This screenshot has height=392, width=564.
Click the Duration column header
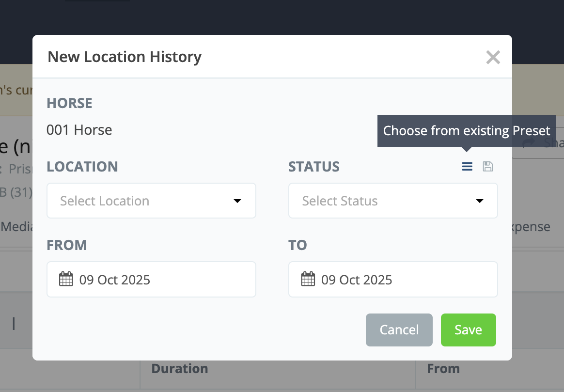point(179,369)
